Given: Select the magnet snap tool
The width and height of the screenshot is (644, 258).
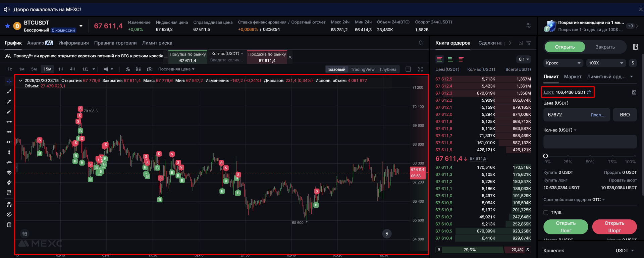Looking at the screenshot, I should pos(9,204).
